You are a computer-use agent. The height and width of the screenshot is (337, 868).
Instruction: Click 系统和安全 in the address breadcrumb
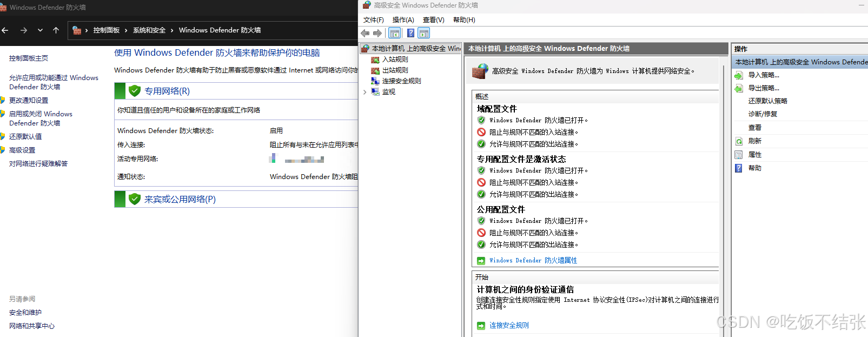point(149,30)
